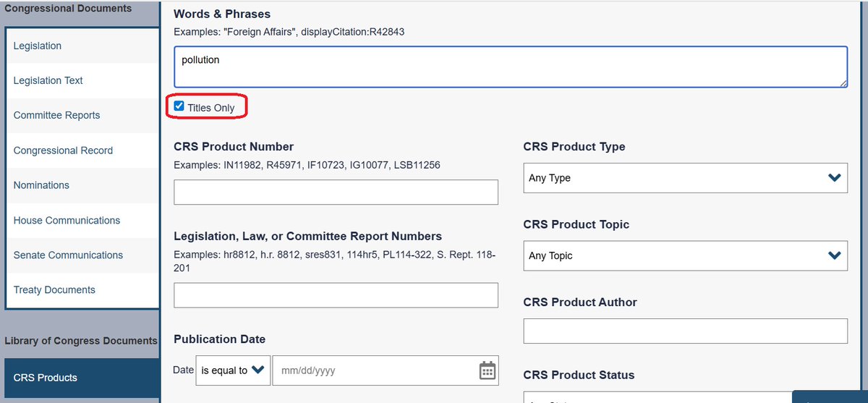This screenshot has height=403, width=868.
Task: Uncheck the Titles Only checkbox
Action: (179, 107)
